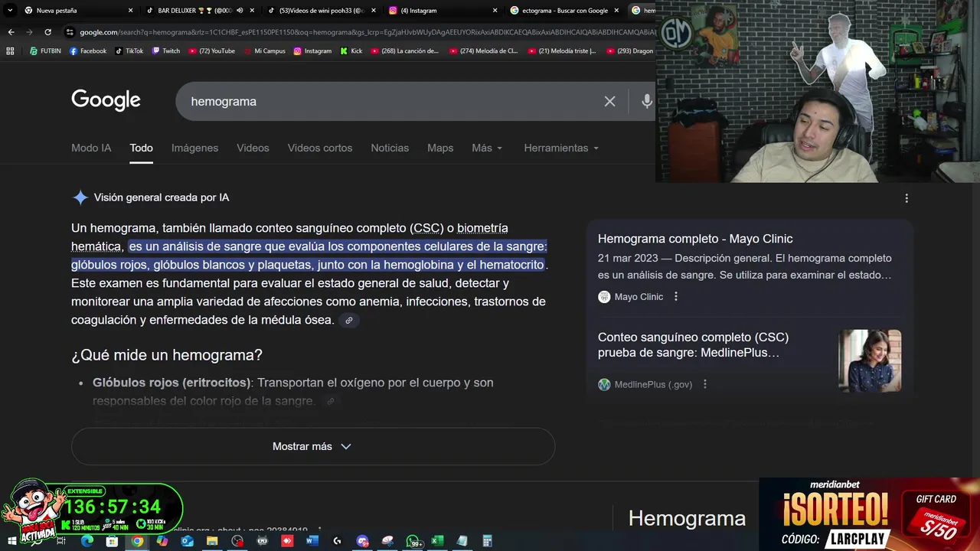The image size is (980, 551).
Task: Switch to the (4) Instagram tab
Action: coord(443,11)
